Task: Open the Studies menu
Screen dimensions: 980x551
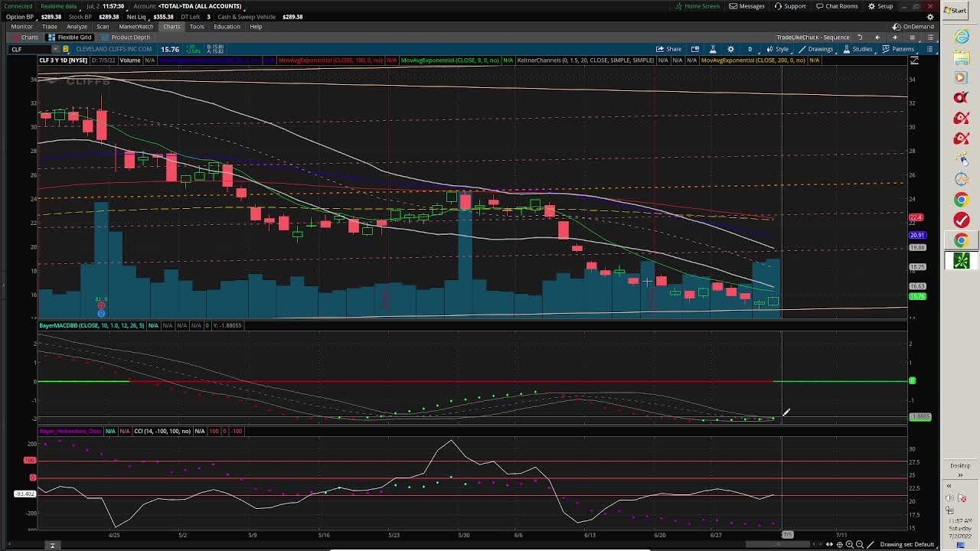Action: (x=858, y=49)
